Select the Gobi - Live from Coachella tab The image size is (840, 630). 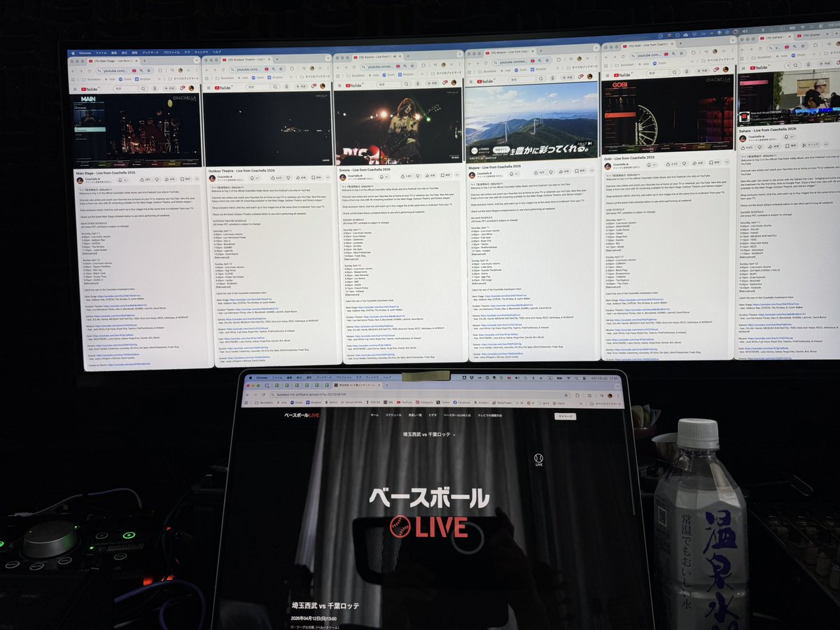point(648,46)
